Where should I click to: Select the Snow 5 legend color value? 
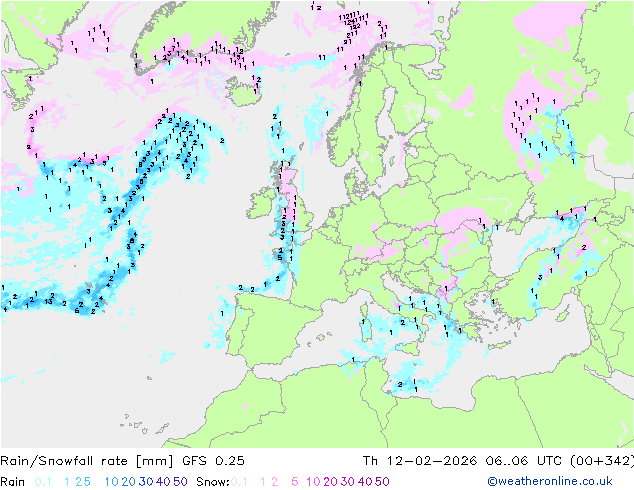pyautogui.click(x=295, y=482)
